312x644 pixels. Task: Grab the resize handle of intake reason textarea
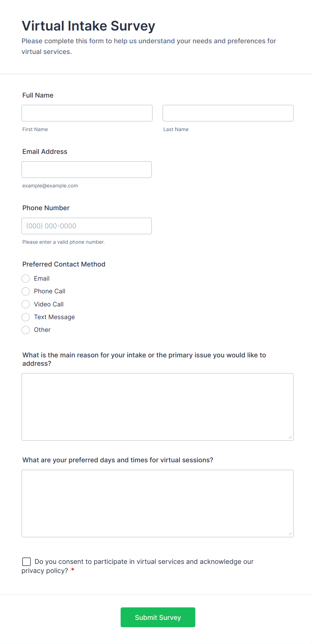pyautogui.click(x=290, y=437)
